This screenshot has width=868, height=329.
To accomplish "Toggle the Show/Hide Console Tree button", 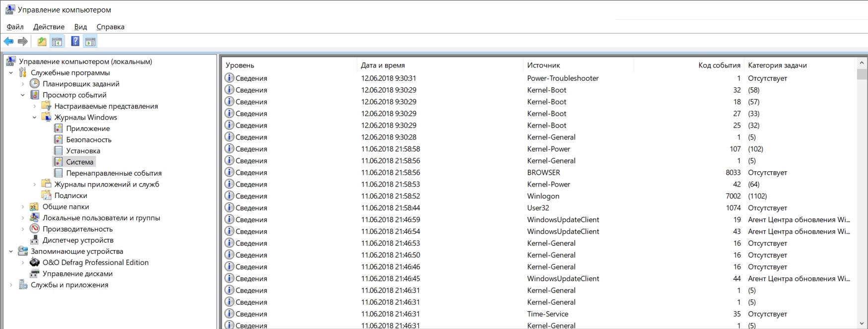I will coord(58,42).
